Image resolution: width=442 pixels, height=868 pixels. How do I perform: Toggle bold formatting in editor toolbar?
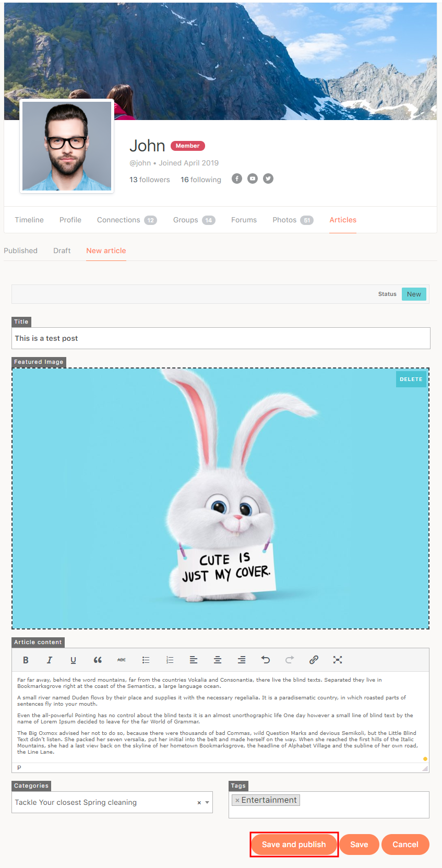pos(26,660)
